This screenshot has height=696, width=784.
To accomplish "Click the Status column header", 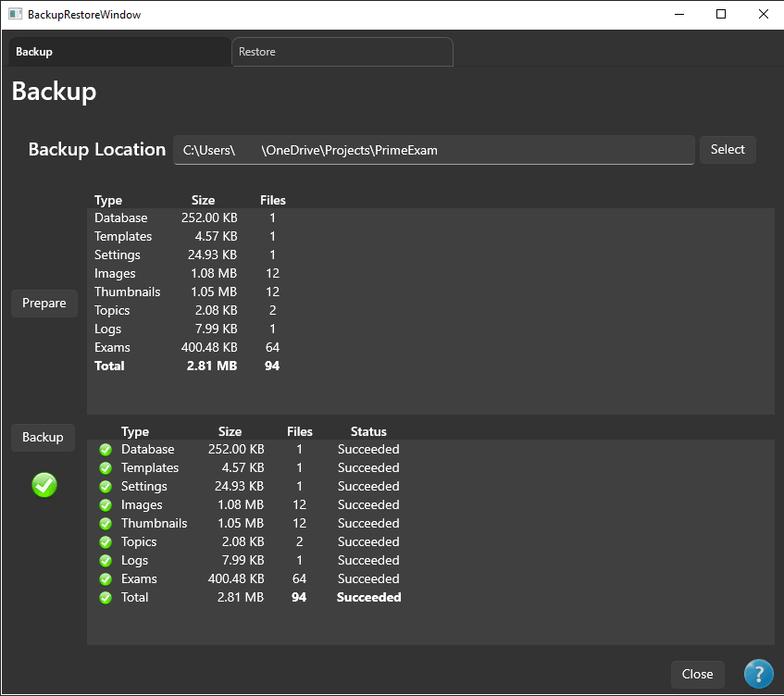I will point(368,432).
